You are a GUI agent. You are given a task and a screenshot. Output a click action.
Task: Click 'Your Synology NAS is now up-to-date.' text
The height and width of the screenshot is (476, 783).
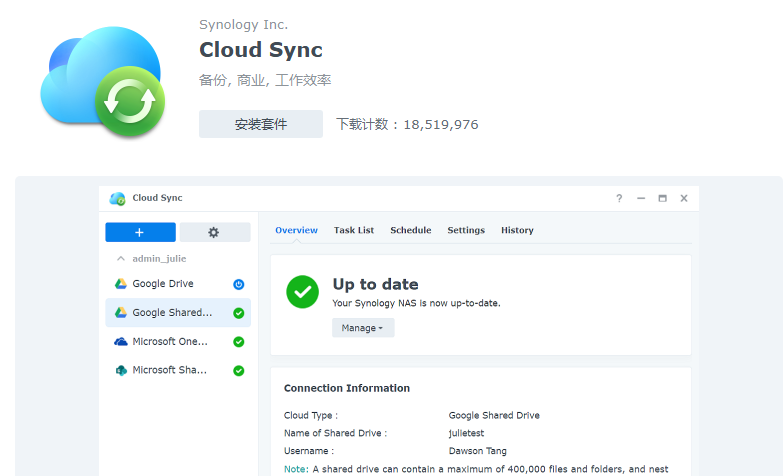[416, 303]
